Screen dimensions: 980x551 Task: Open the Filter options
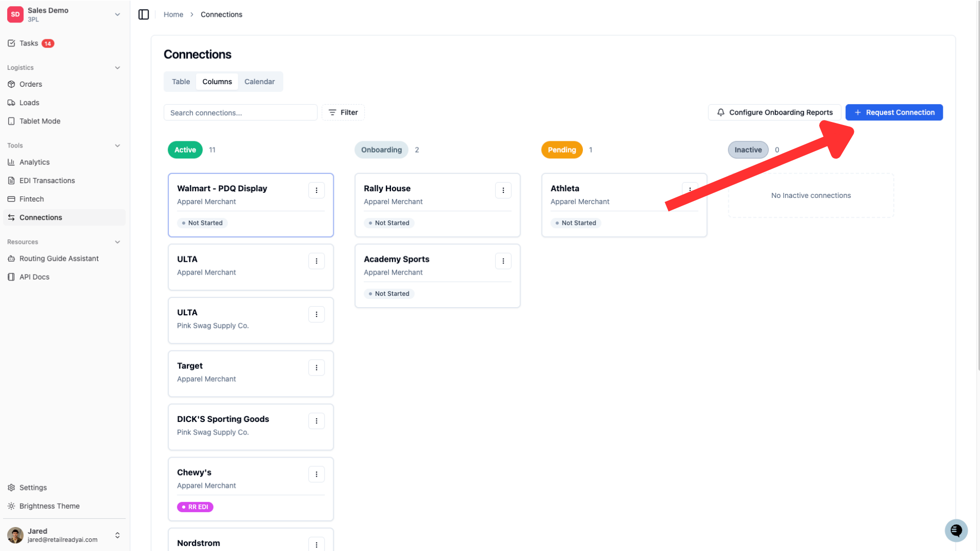(343, 112)
